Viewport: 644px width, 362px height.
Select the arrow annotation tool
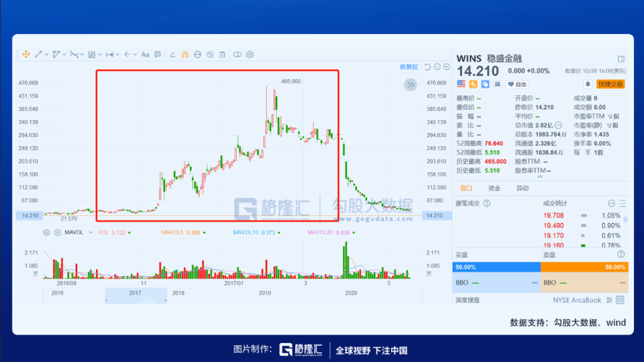click(128, 54)
